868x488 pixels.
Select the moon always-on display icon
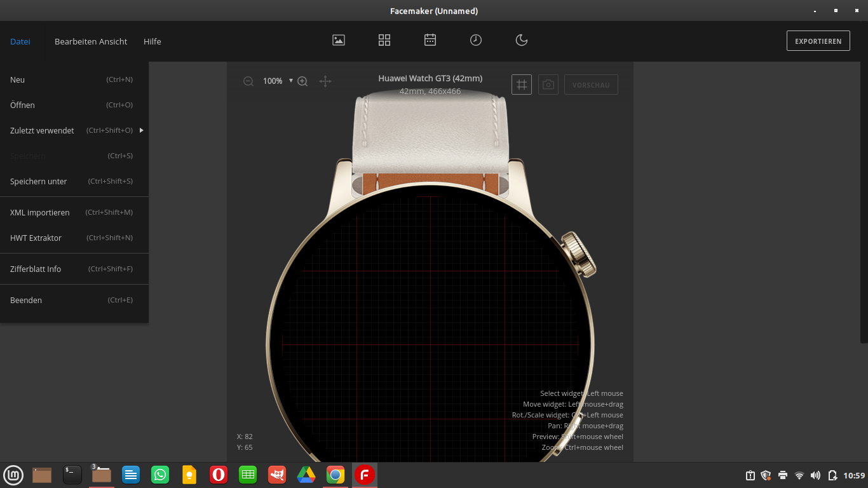pyautogui.click(x=522, y=40)
